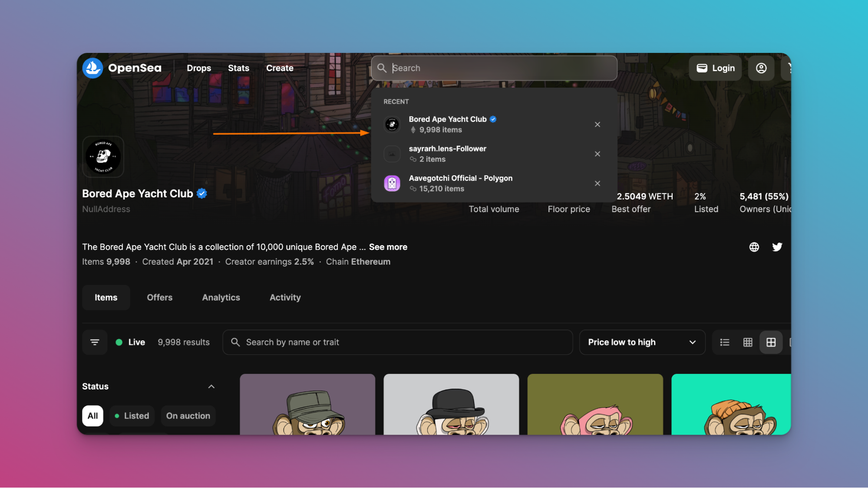Viewport: 868px width, 488px height.
Task: Switch to the Analytics tab
Action: pyautogui.click(x=221, y=298)
